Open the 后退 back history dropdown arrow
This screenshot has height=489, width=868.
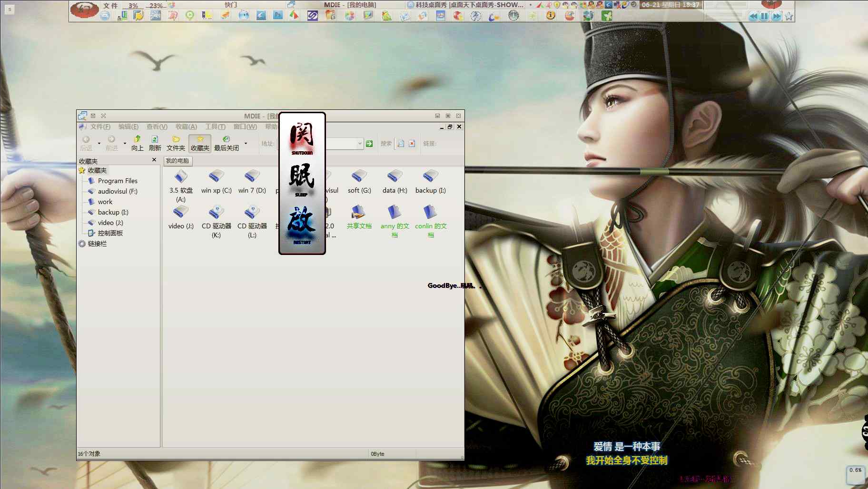[99, 143]
